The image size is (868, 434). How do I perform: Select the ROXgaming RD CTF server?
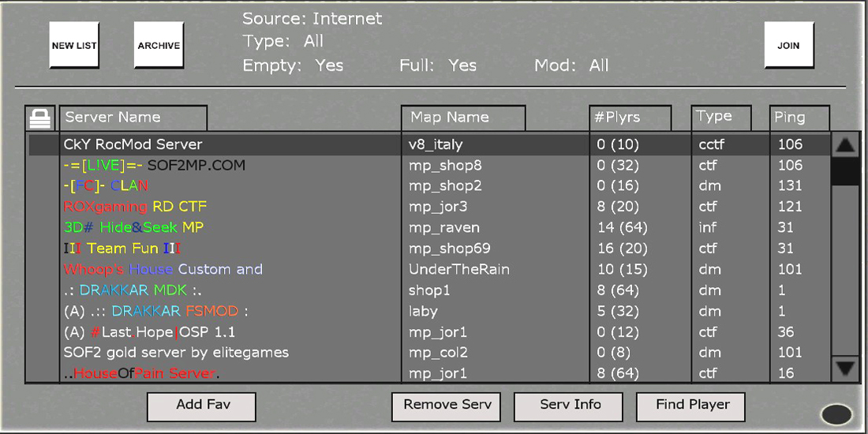(135, 207)
